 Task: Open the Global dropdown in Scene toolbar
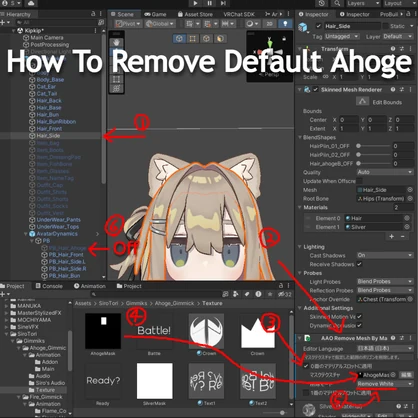point(160,24)
